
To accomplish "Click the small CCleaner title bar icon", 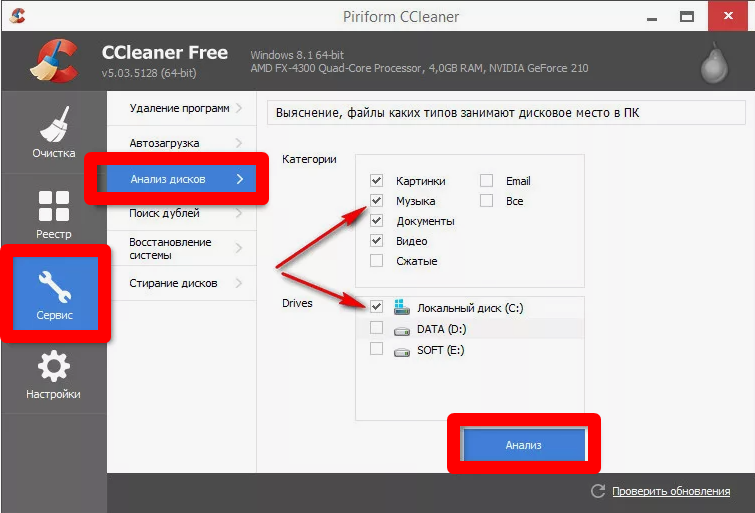I will pyautogui.click(x=18, y=16).
